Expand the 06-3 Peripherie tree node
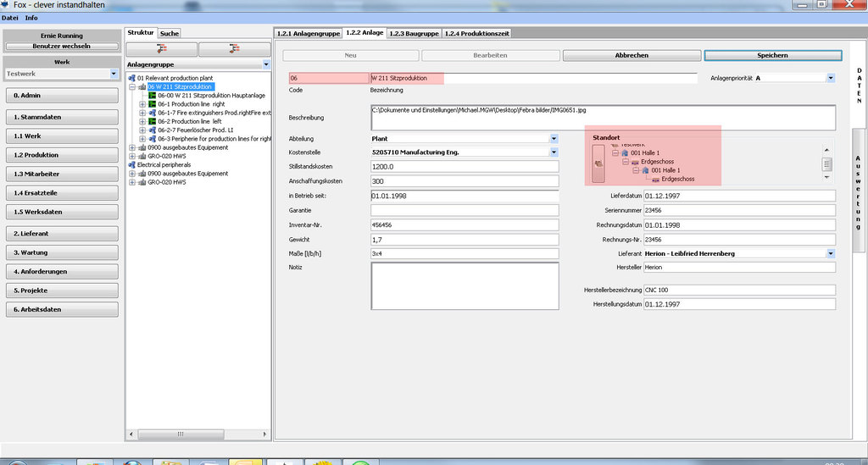Screen dimensions: 868x465 pos(142,139)
